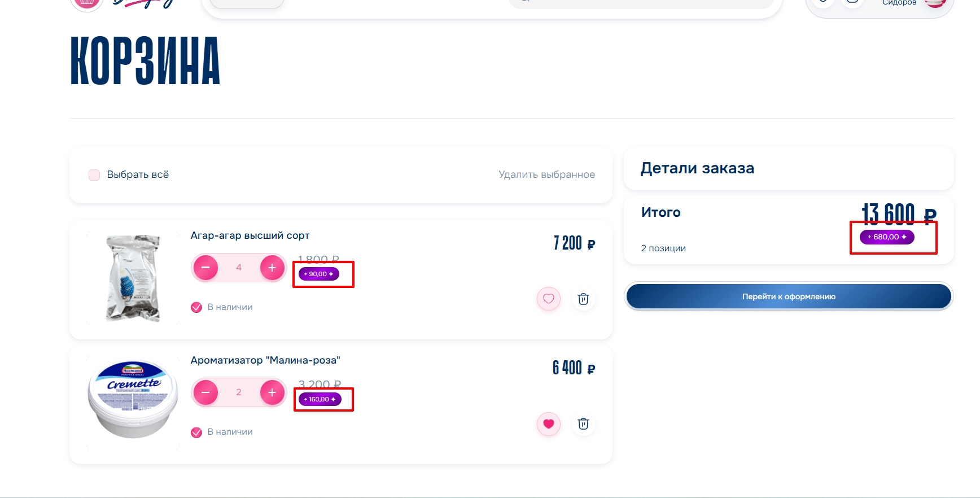Open the Ароматизатор "Малина-роза" product title
Image resolution: width=980 pixels, height=498 pixels.
click(265, 360)
